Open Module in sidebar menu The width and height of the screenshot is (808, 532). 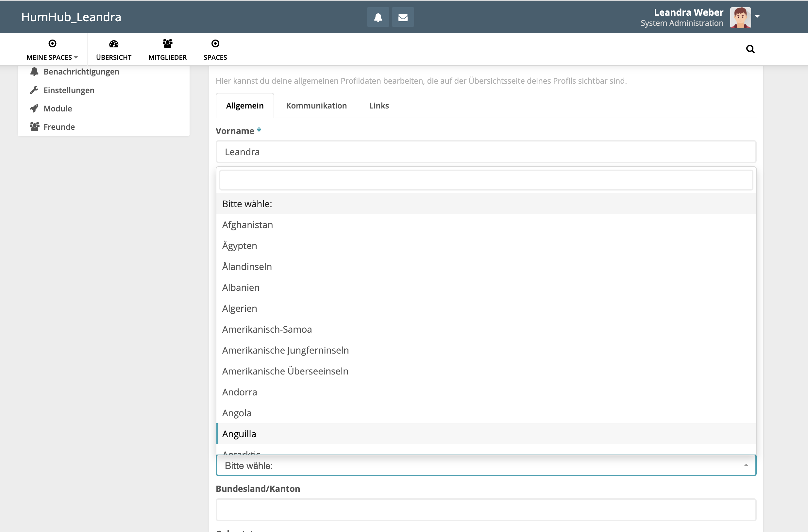coord(58,108)
